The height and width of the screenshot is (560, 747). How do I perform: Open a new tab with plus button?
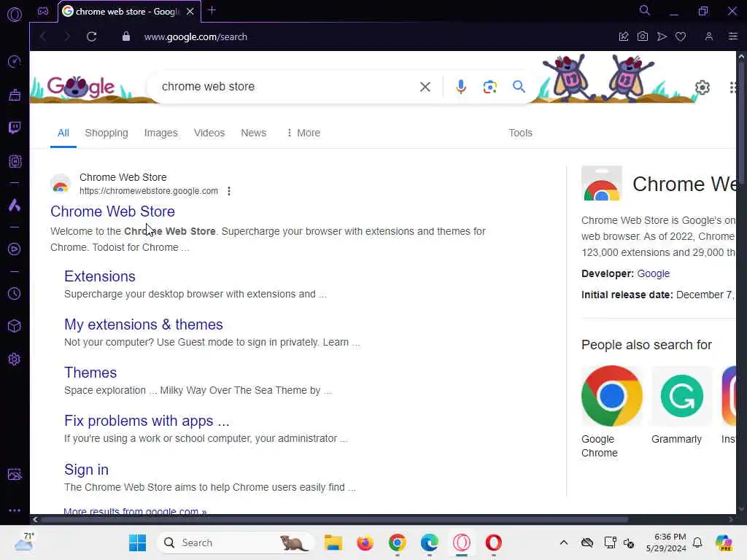[212, 10]
